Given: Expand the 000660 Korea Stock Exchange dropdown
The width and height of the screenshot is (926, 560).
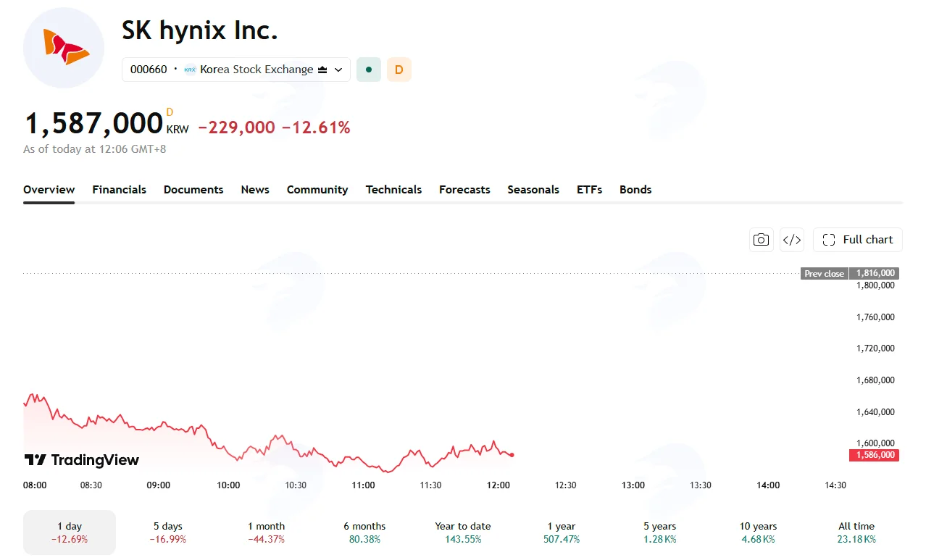Looking at the screenshot, I should [236, 70].
